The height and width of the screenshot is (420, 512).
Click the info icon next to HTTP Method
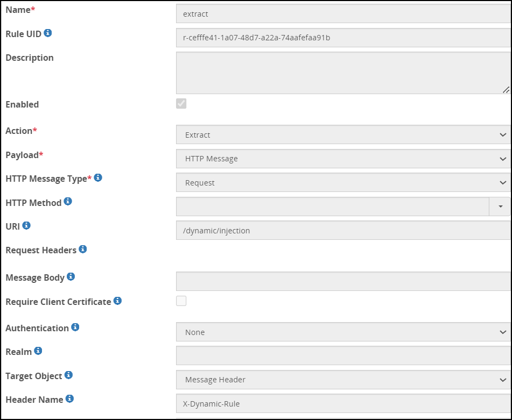coord(68,202)
